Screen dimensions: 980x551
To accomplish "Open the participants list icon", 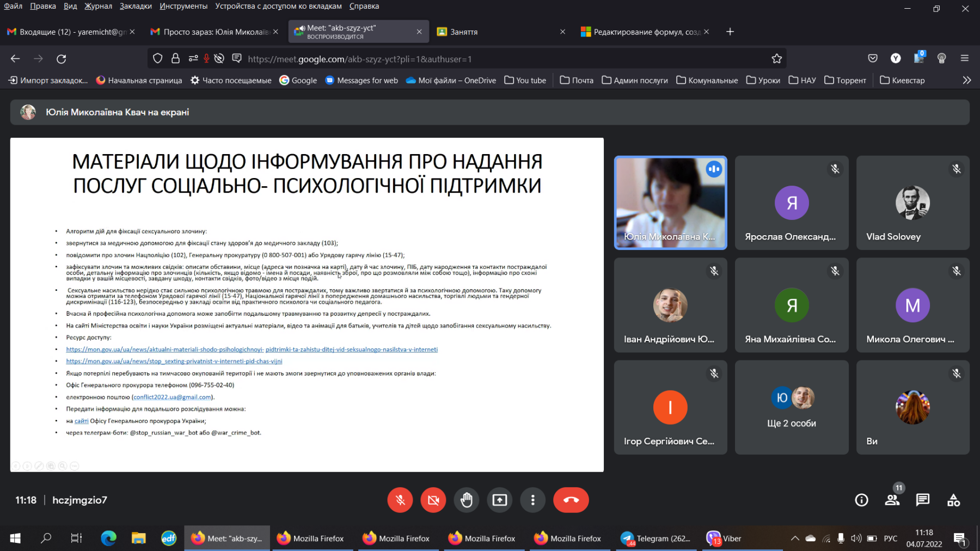I will point(892,500).
